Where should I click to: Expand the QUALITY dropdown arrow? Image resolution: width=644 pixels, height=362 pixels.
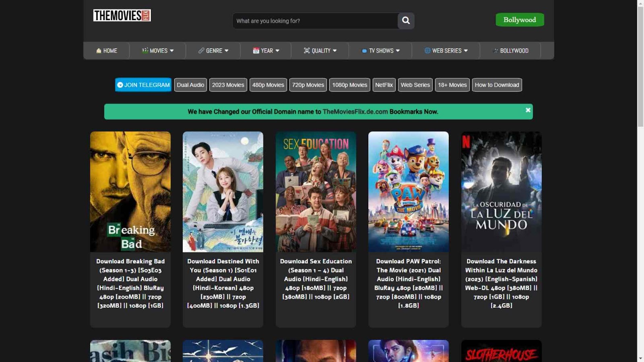point(334,51)
